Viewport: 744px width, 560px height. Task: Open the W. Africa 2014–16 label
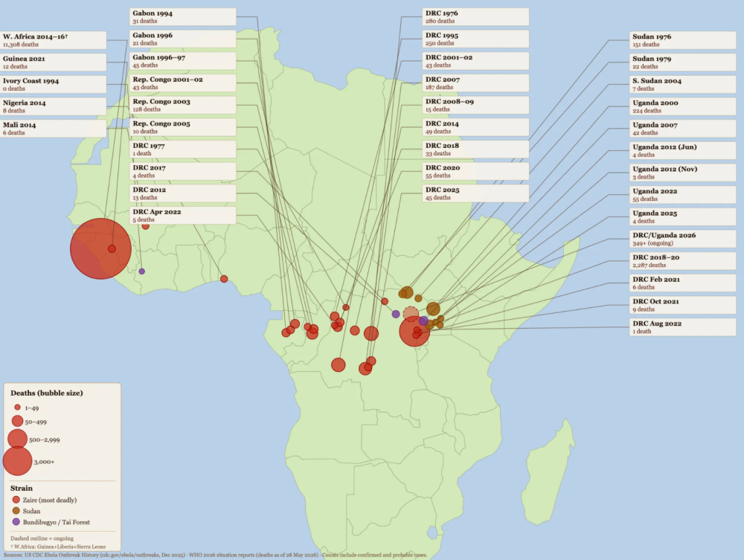click(53, 40)
